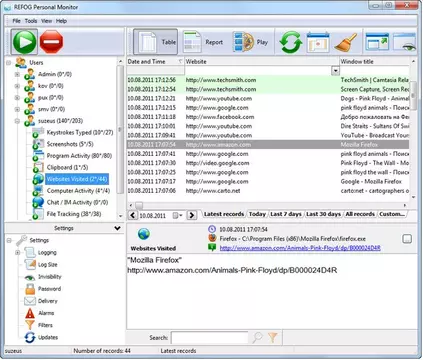Sort by Date and Time column header
The image size is (423, 360).
(155, 62)
